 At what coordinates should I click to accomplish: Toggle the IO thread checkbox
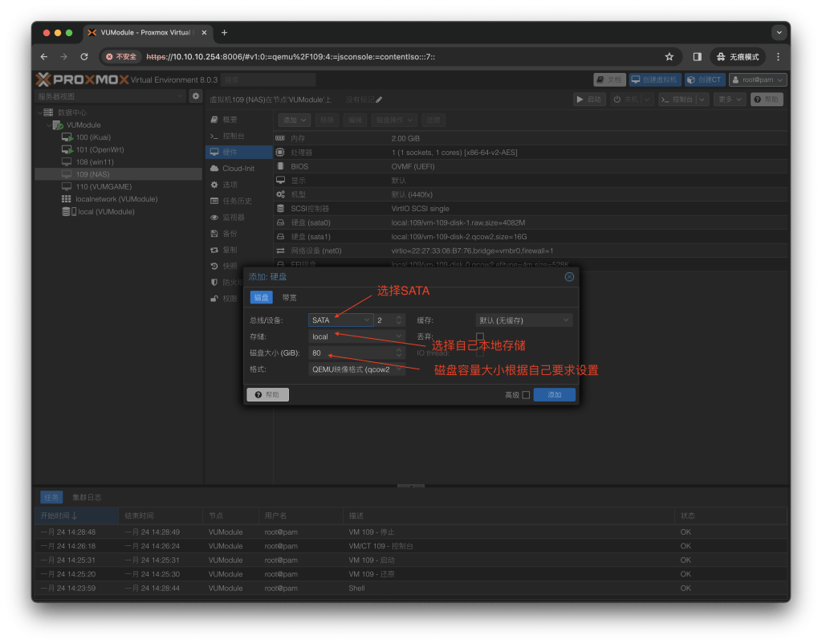click(480, 353)
